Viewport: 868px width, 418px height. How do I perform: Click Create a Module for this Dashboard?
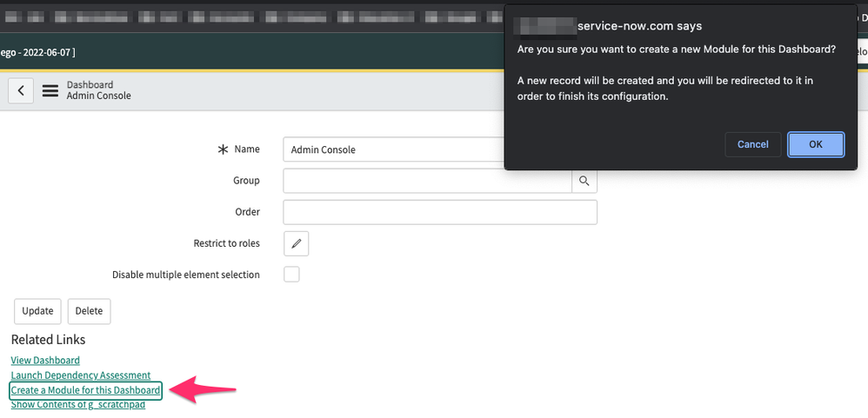86,390
